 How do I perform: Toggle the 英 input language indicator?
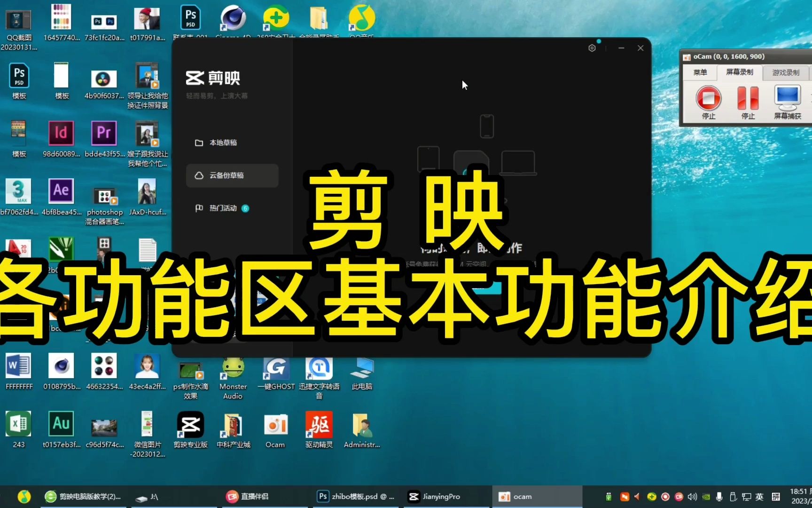tap(759, 497)
